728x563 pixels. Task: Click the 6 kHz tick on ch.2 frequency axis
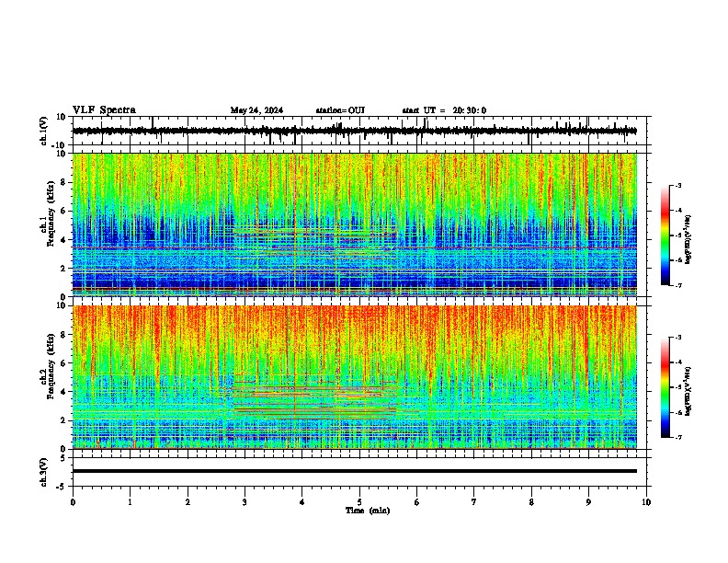(x=63, y=363)
